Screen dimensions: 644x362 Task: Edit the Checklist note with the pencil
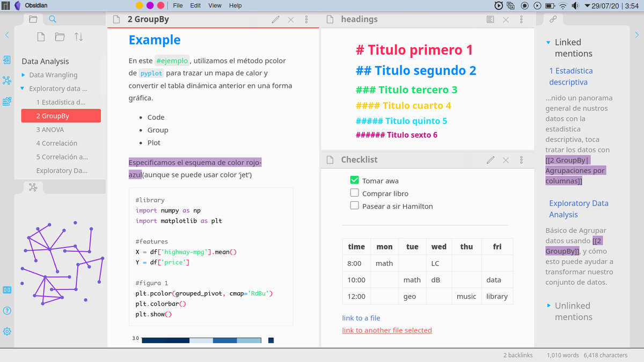coord(490,160)
